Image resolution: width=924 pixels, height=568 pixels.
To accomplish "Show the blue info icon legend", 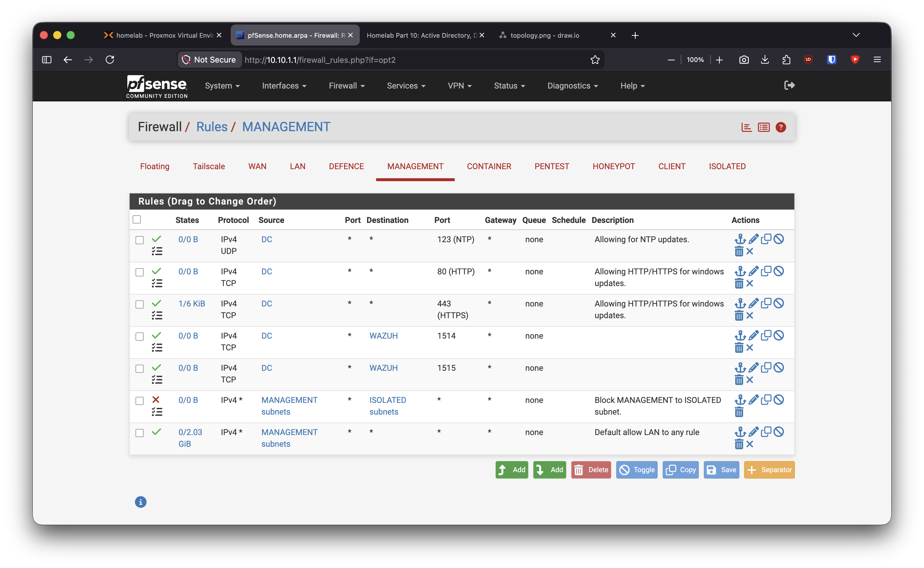I will (140, 502).
